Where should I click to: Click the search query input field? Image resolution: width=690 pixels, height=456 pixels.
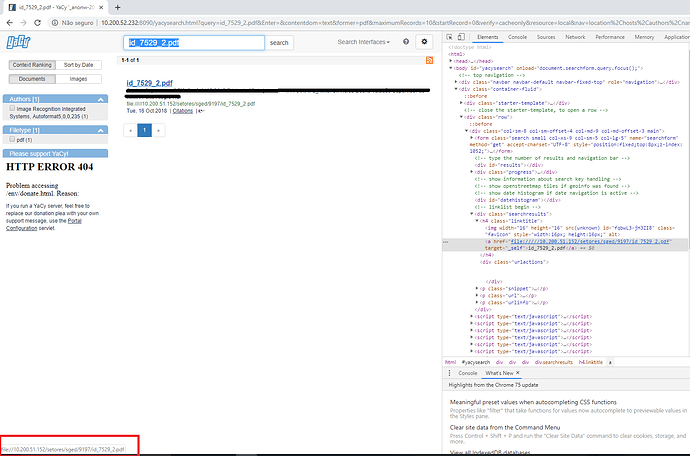click(195, 43)
